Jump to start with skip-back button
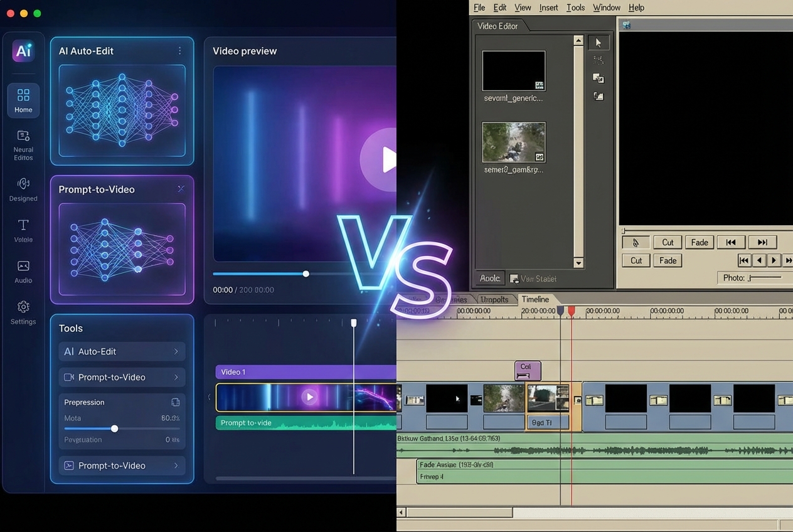 coord(731,242)
